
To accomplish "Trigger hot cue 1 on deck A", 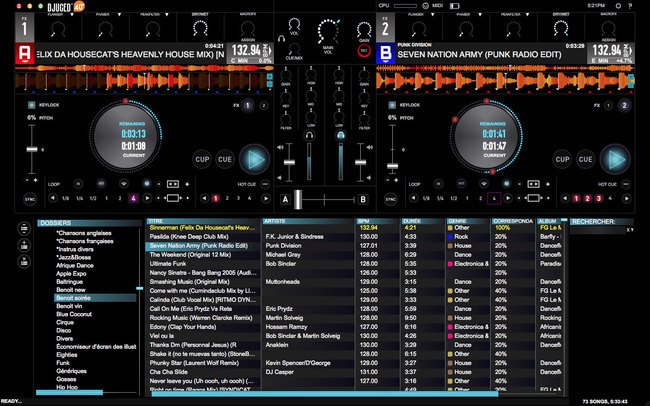I will [x=216, y=199].
